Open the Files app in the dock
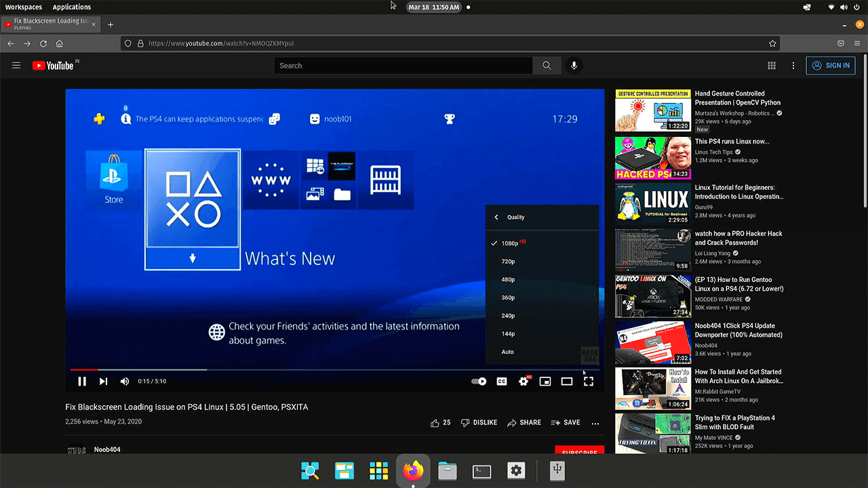 [x=448, y=470]
